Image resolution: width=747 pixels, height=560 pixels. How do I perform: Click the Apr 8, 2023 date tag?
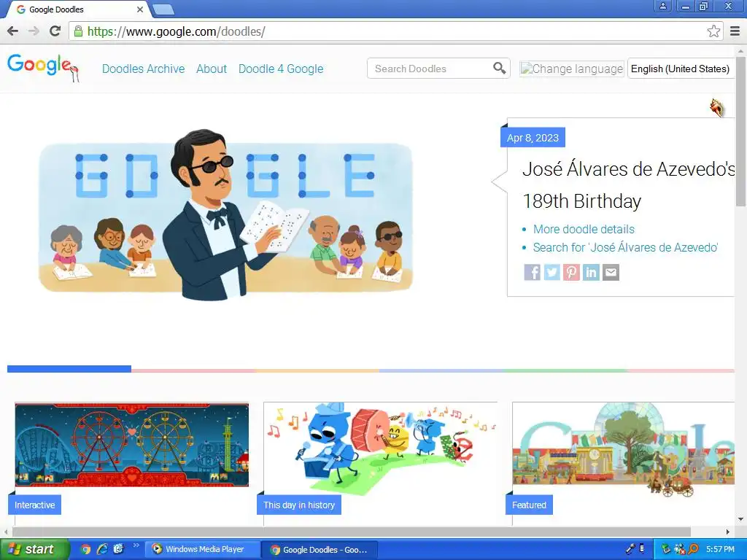point(533,138)
